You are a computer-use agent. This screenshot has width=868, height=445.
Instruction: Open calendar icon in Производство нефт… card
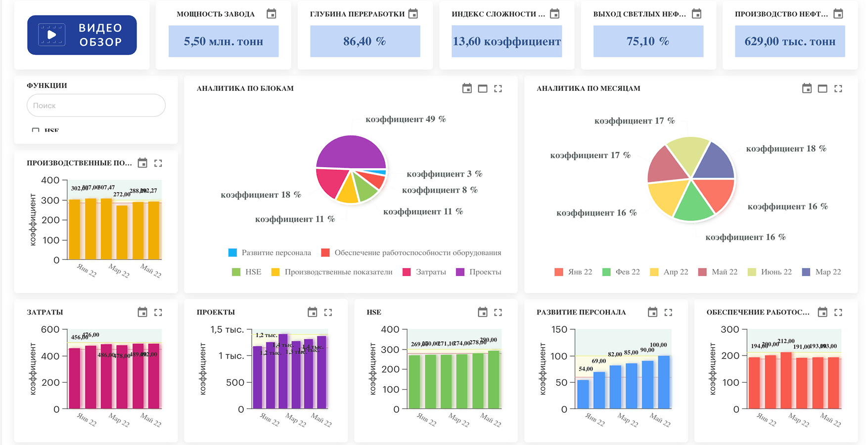tap(838, 14)
